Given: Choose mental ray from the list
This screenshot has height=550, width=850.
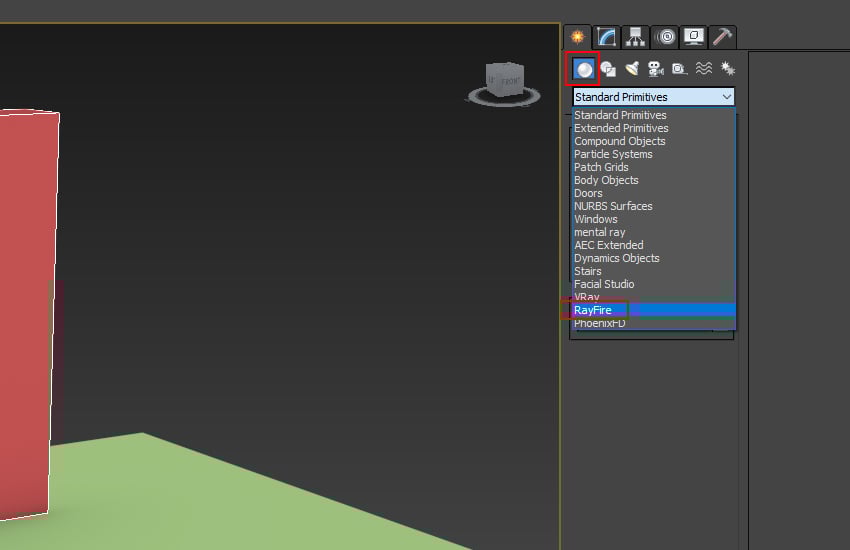Looking at the screenshot, I should tap(654, 232).
